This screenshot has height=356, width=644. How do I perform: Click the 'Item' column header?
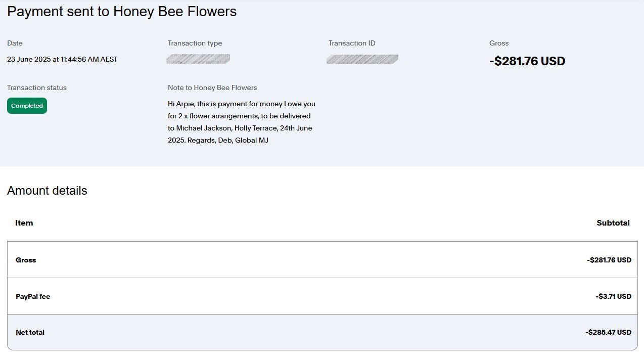click(24, 223)
